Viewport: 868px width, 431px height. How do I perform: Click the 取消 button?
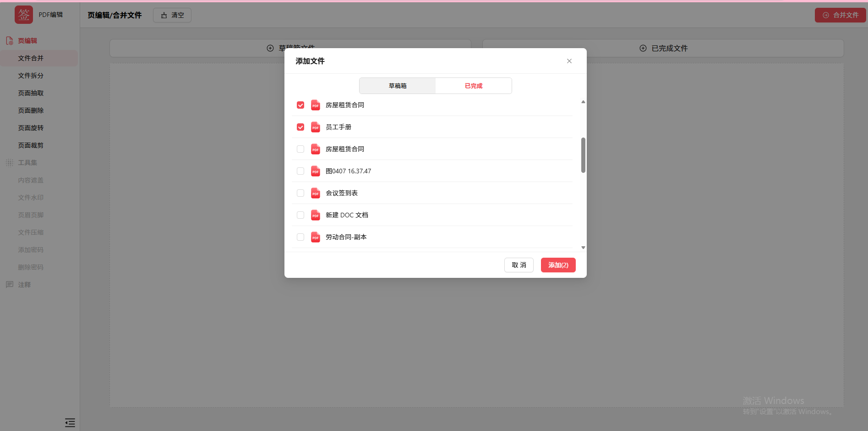coord(519,265)
